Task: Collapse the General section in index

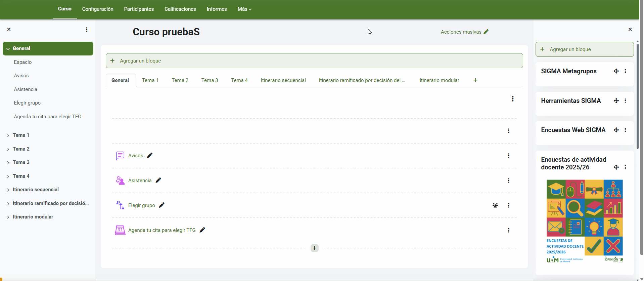Action: coord(8,49)
